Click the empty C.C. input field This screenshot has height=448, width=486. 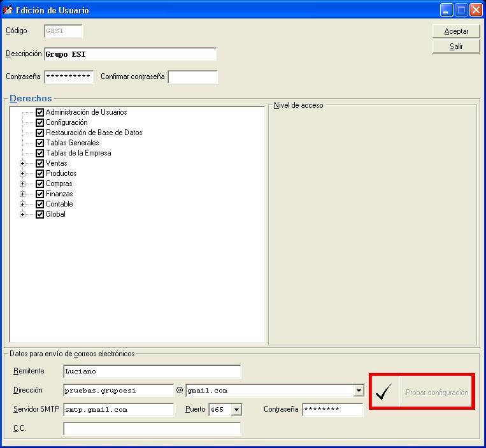click(x=152, y=429)
